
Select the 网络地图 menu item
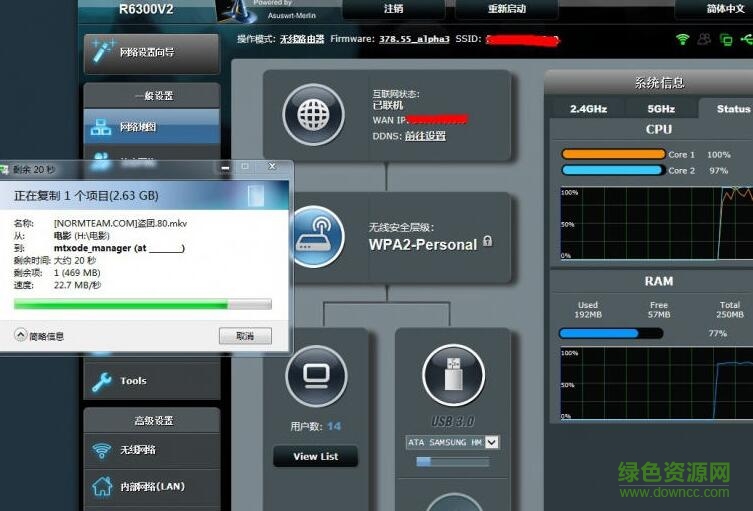click(152, 127)
